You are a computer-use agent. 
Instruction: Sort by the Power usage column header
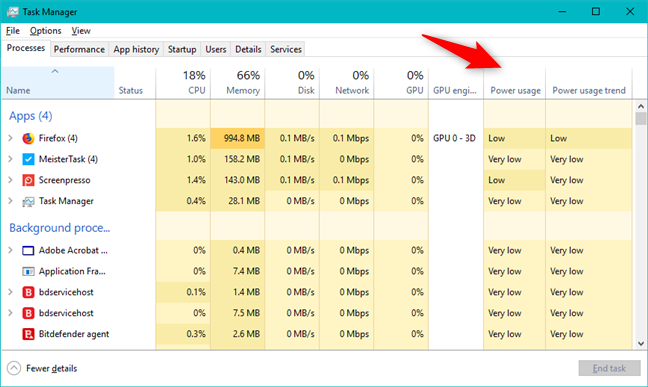tap(515, 83)
